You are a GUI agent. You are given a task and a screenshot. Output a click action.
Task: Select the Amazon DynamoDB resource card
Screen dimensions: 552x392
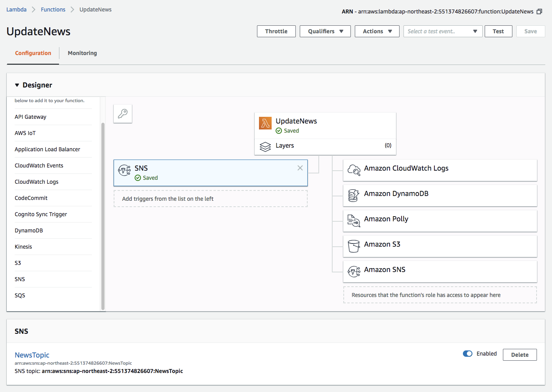[440, 196]
